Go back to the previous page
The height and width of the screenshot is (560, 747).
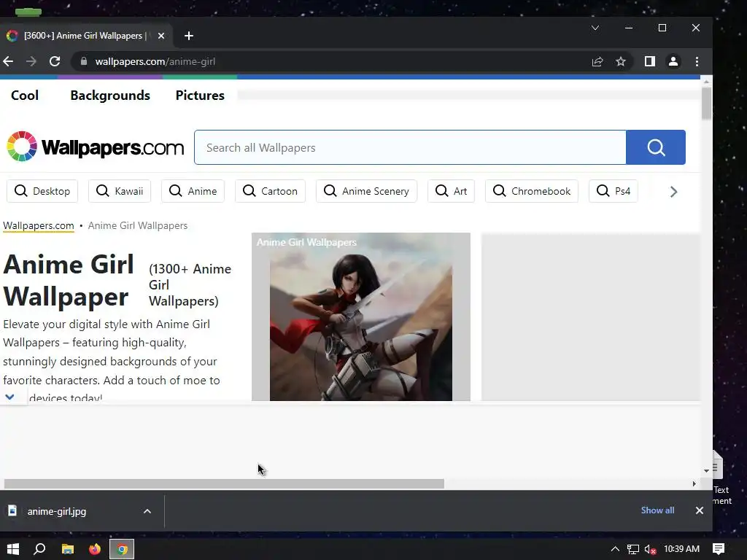tap(8, 61)
